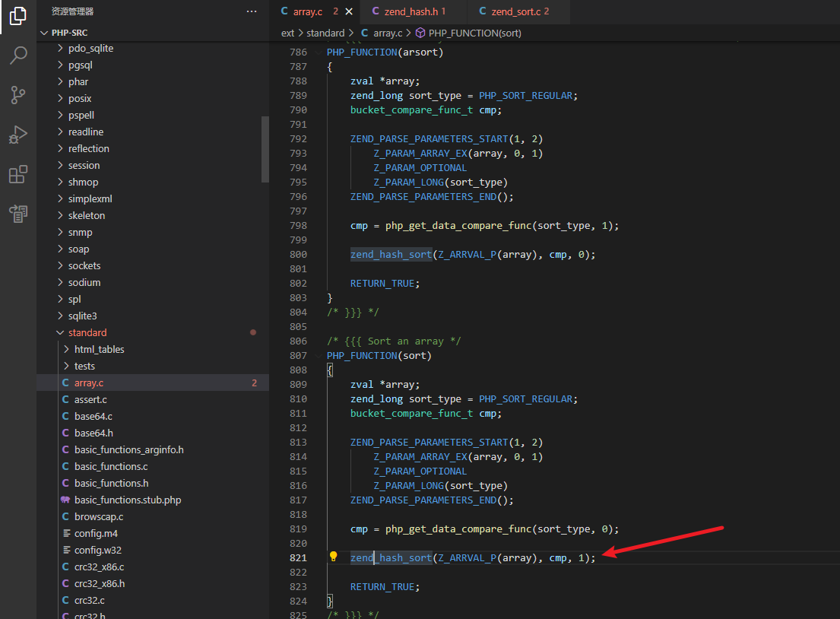Open basic_functions.stub.php in the file tree

point(127,500)
